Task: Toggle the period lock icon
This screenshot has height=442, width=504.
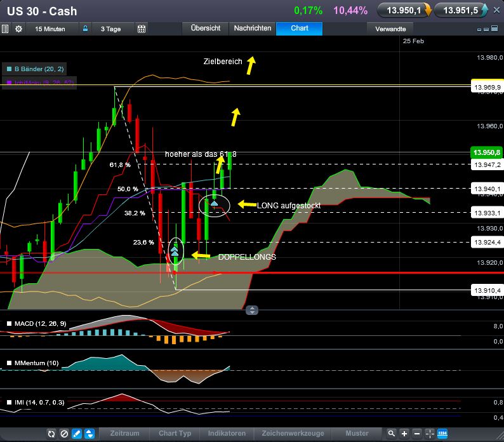Action: (x=85, y=29)
